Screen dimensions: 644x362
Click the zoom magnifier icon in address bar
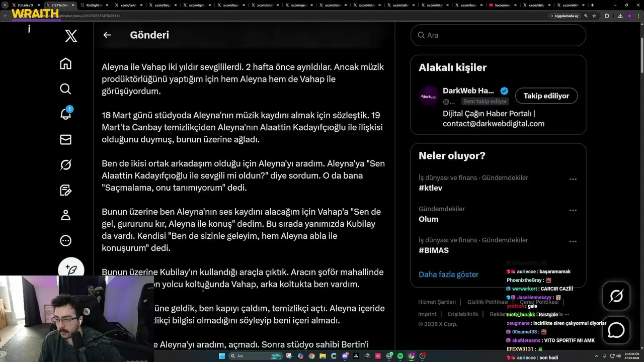(586, 16)
